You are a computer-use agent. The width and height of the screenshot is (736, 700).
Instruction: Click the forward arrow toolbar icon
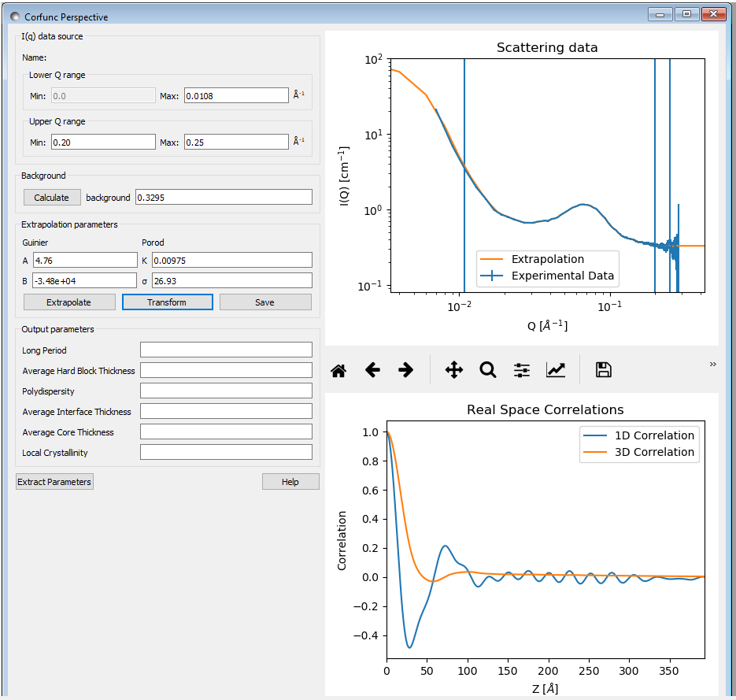(x=406, y=370)
